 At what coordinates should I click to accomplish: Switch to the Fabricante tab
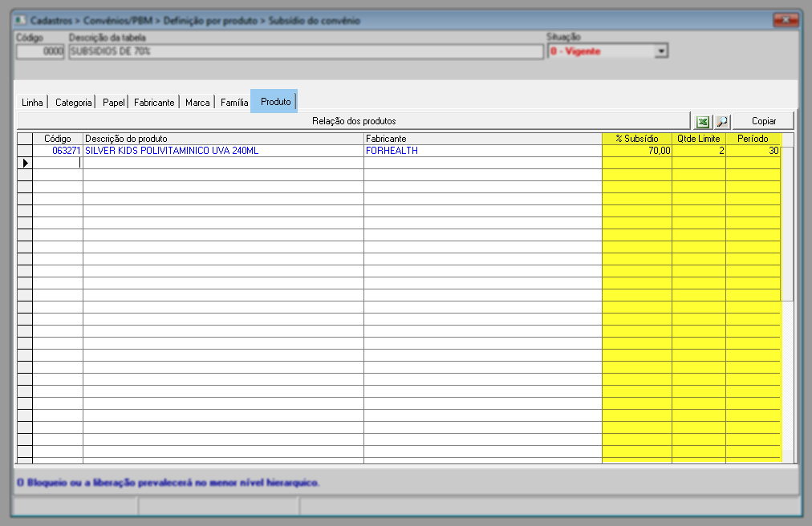coord(154,102)
